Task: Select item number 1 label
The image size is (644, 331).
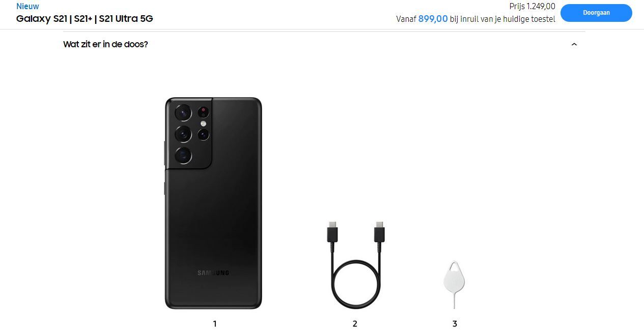Action: 215,323
